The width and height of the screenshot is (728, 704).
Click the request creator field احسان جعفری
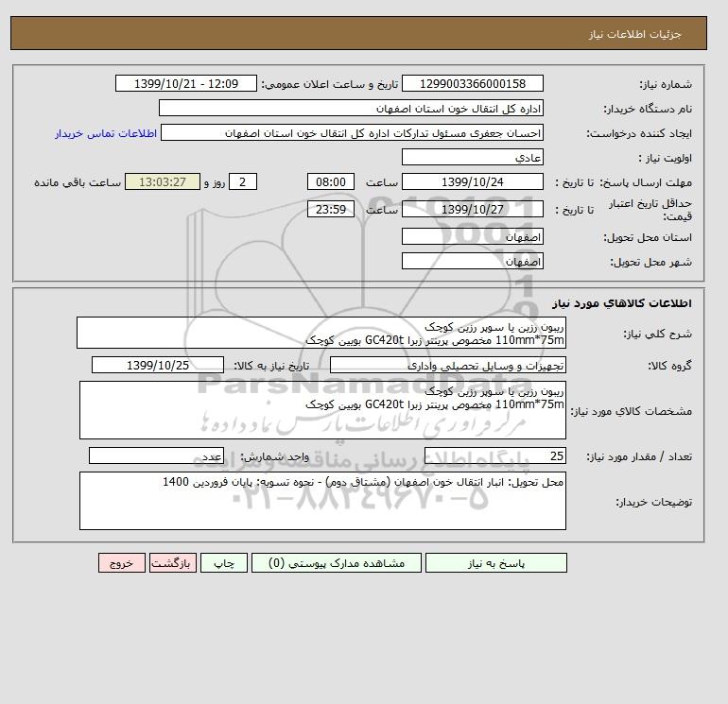(352, 132)
